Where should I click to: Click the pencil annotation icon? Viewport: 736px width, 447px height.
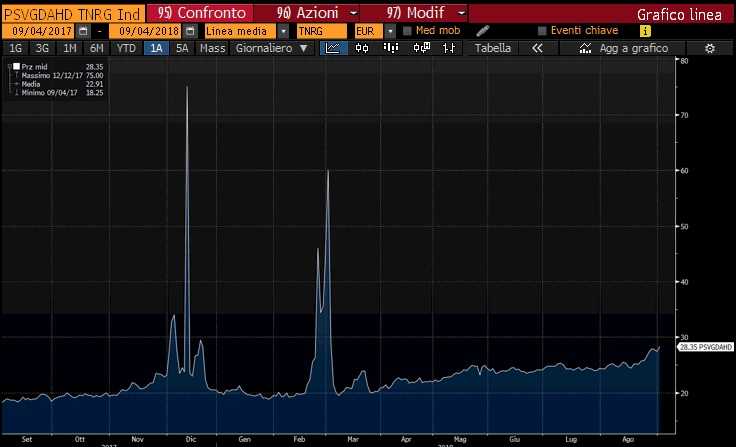(x=483, y=31)
